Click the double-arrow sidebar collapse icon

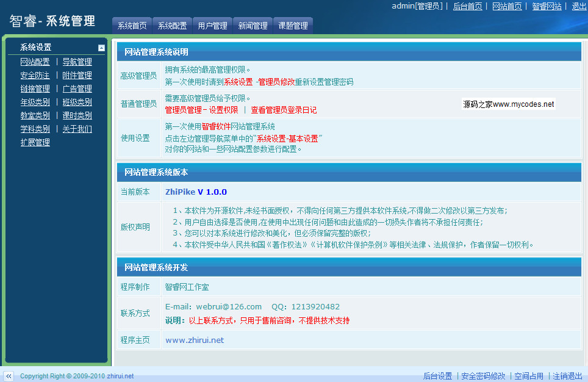tap(9, 376)
